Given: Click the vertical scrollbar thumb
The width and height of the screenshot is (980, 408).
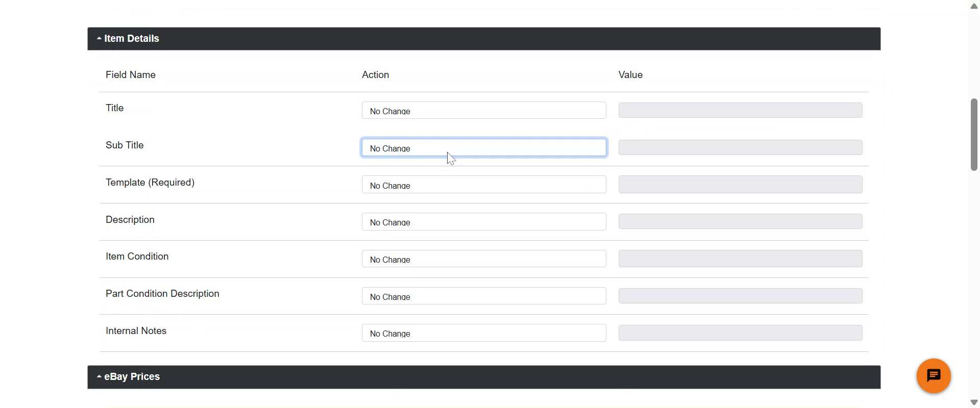Looking at the screenshot, I should click(x=974, y=135).
